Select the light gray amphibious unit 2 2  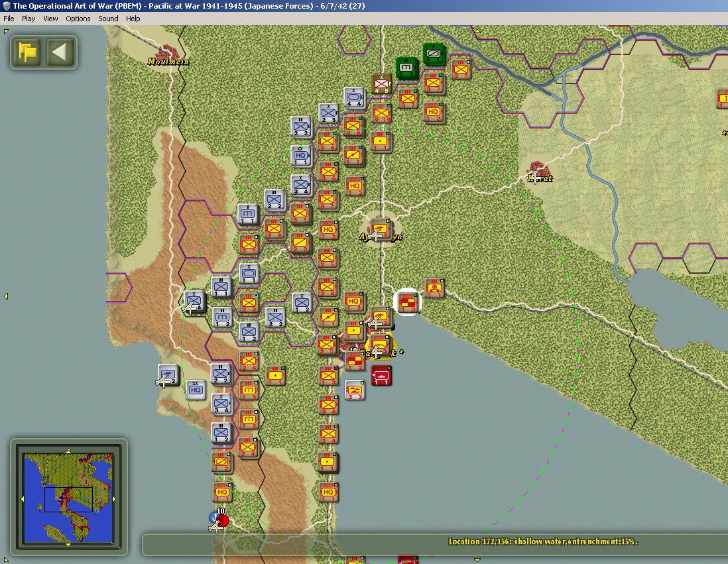[355, 390]
